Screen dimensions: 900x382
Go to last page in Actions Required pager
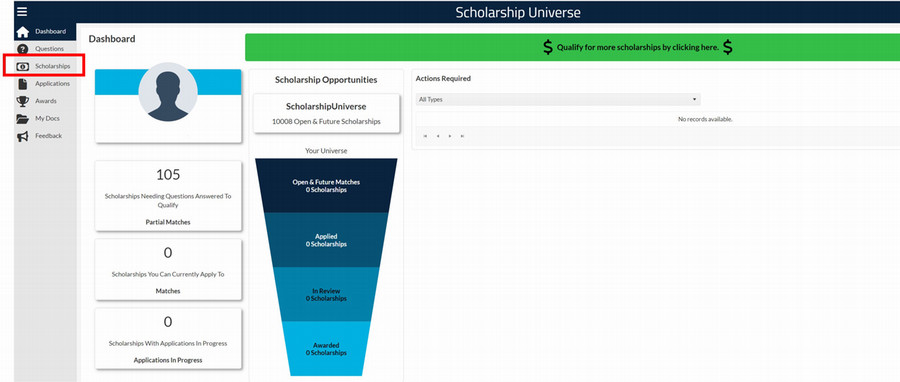click(463, 136)
